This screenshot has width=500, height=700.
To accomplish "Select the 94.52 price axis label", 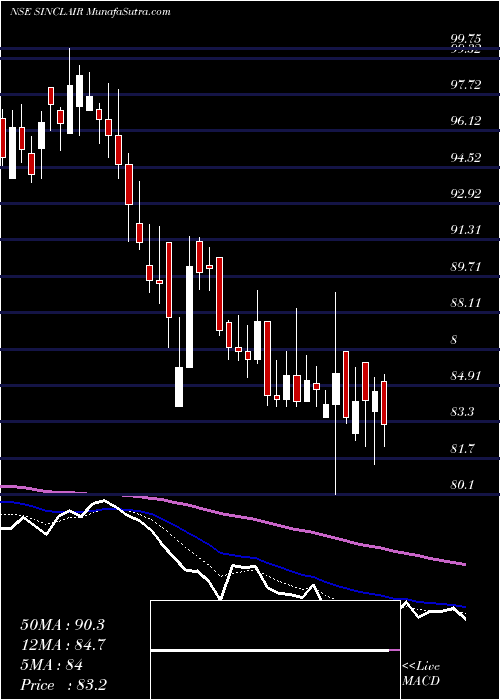I will coord(465,158).
